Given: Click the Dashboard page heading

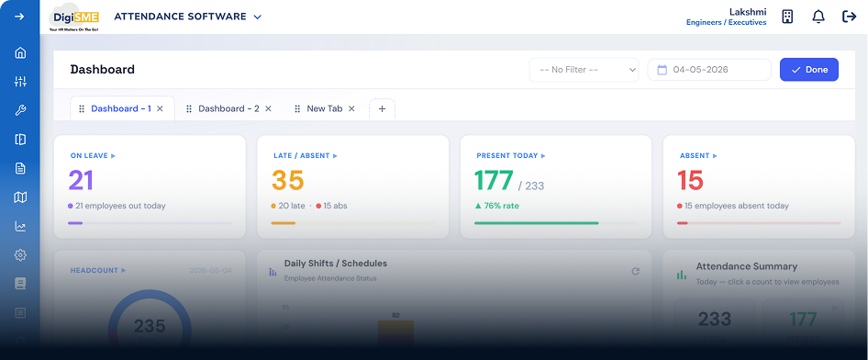Looking at the screenshot, I should (103, 70).
